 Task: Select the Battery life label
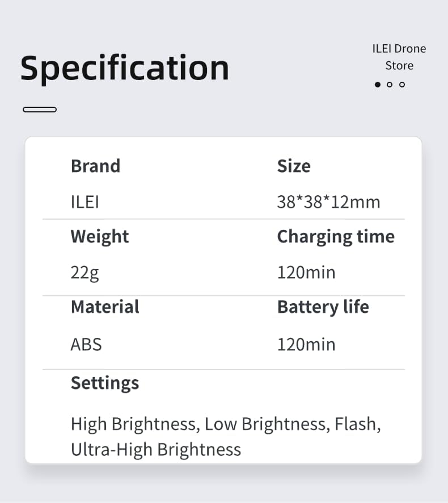pyautogui.click(x=323, y=307)
